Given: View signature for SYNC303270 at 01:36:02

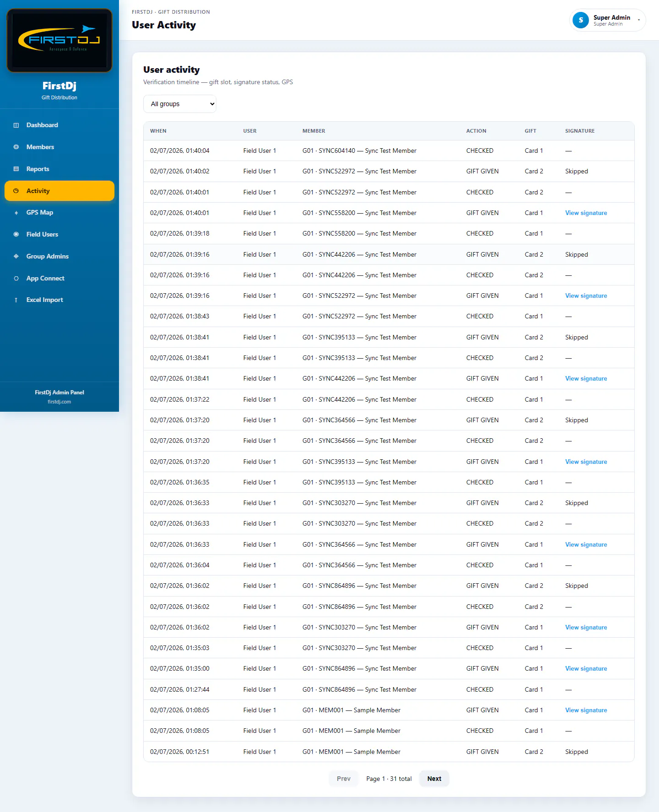Looking at the screenshot, I should pos(586,628).
